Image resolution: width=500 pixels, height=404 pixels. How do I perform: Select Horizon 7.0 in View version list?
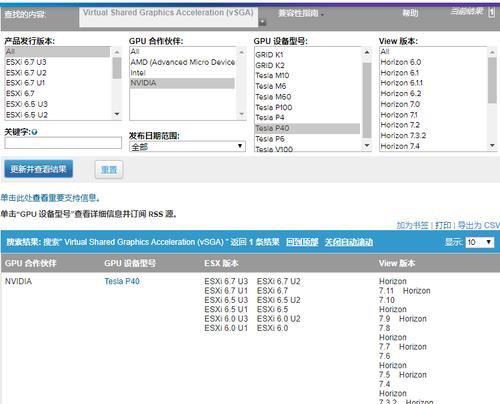pyautogui.click(x=433, y=104)
